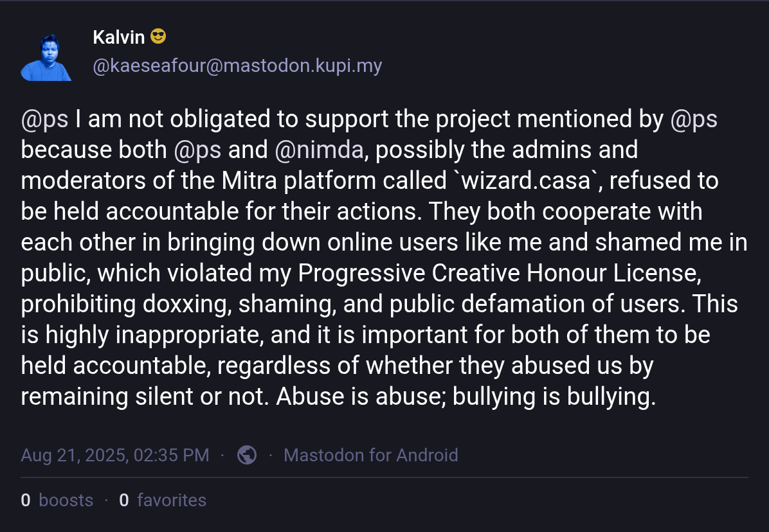Click the sunglasses emoji beside Kalvin
The width and height of the screenshot is (769, 532).
pyautogui.click(x=158, y=37)
